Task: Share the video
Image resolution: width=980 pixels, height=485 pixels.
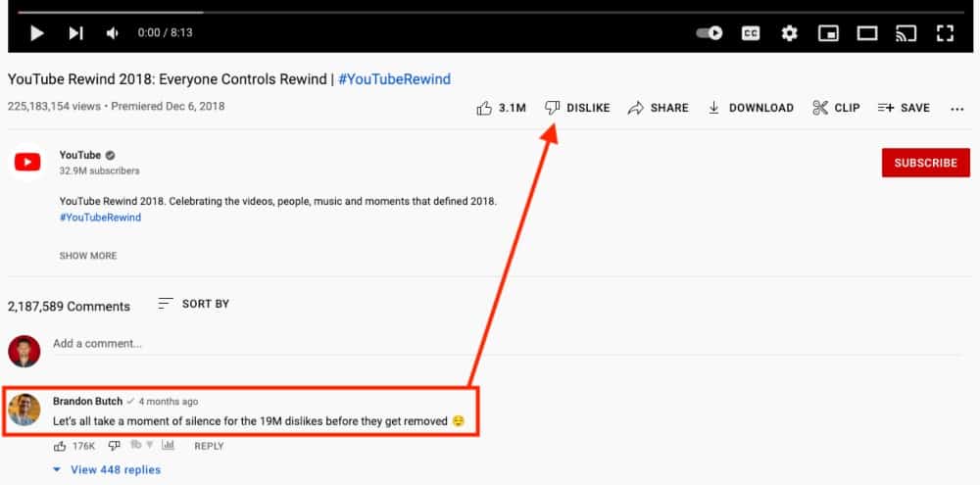Action: coord(659,108)
